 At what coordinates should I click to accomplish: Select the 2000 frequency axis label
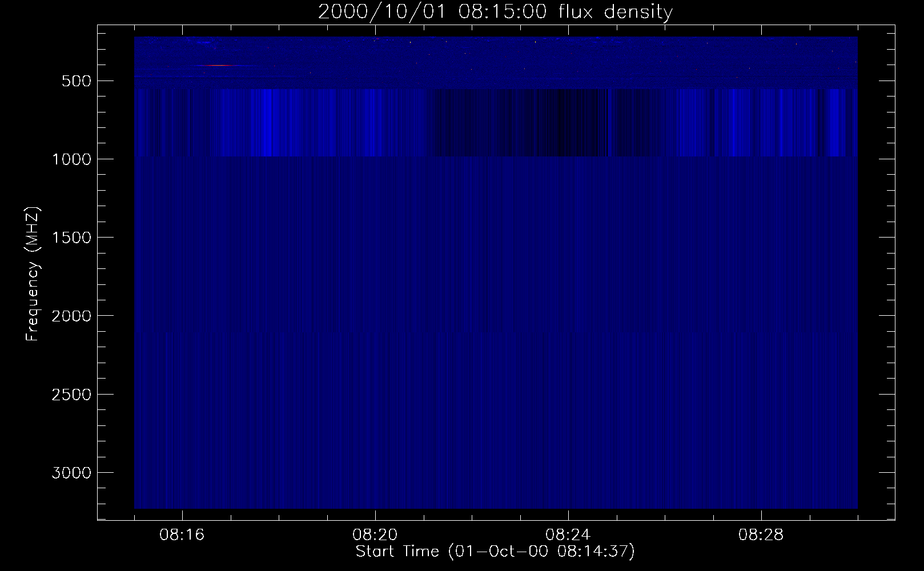click(x=71, y=316)
